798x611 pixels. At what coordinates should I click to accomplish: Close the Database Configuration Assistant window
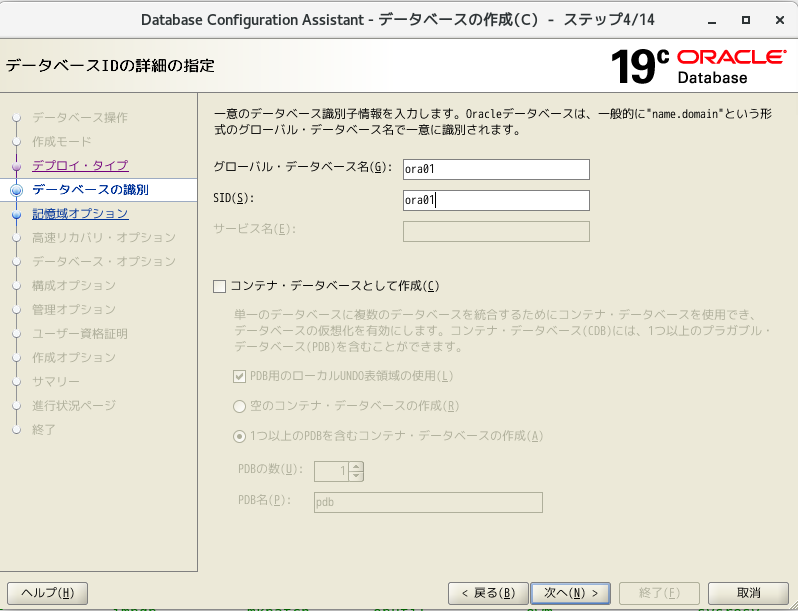[780, 20]
